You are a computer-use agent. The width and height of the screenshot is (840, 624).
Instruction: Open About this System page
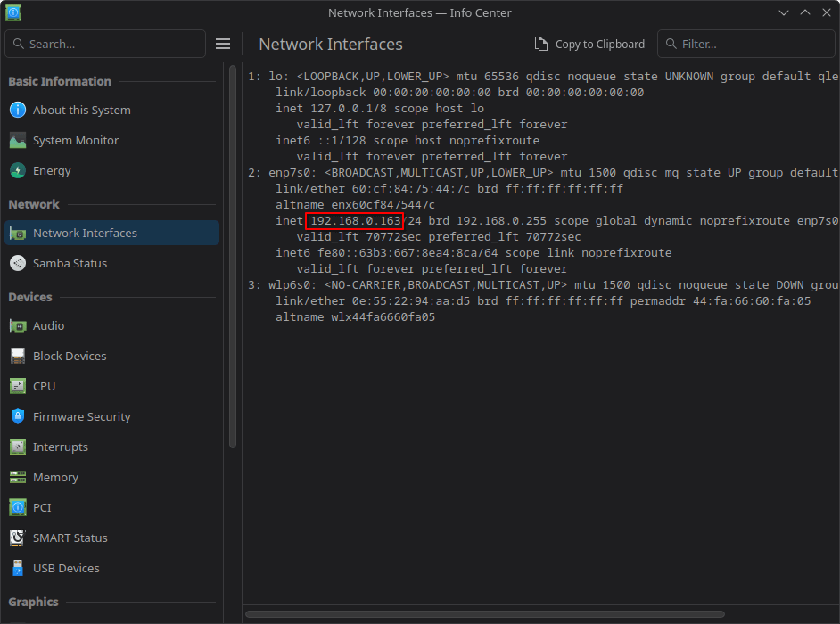(x=112, y=110)
